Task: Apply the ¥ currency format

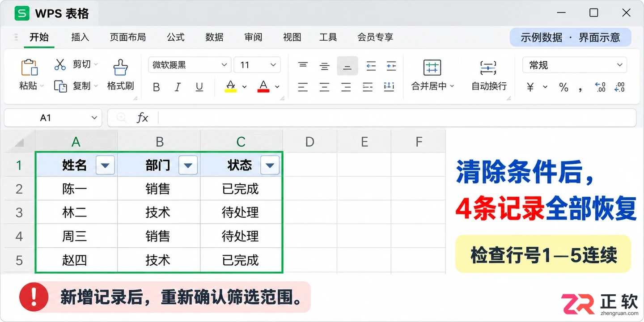Action: (530, 87)
